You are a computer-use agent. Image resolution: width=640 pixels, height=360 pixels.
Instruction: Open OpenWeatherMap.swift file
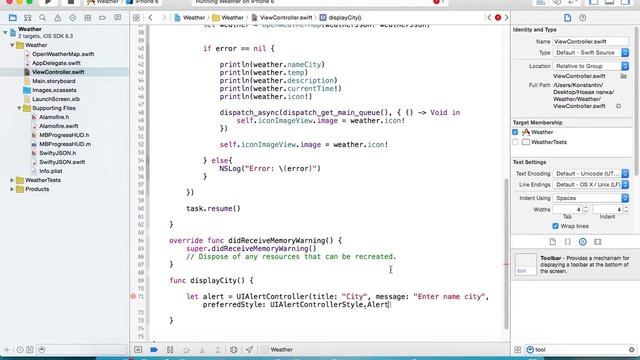tap(63, 54)
